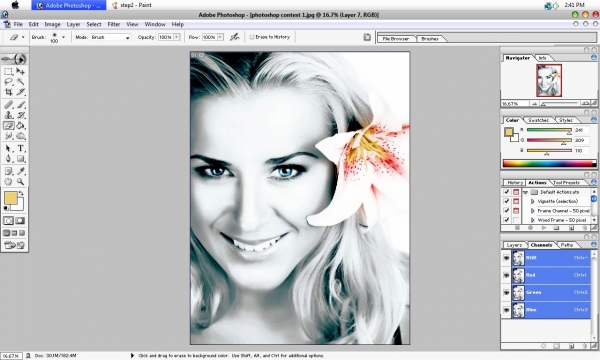
Task: Switch to the Swatches tab
Action: tap(538, 120)
